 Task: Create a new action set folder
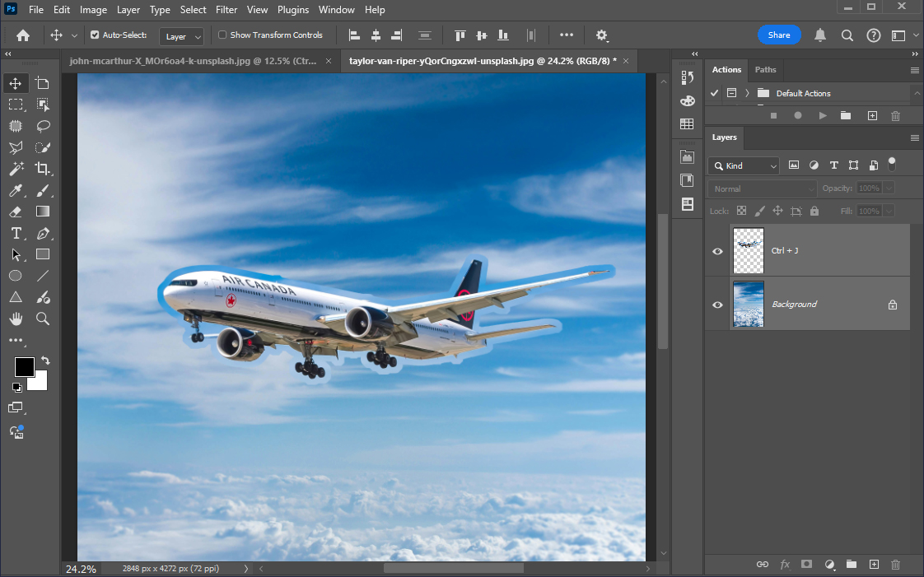point(846,115)
